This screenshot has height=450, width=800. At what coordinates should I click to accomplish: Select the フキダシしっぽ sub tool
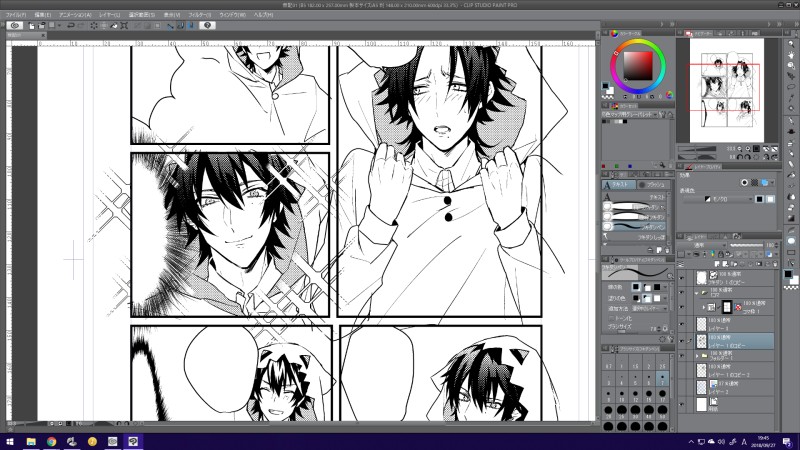(635, 237)
